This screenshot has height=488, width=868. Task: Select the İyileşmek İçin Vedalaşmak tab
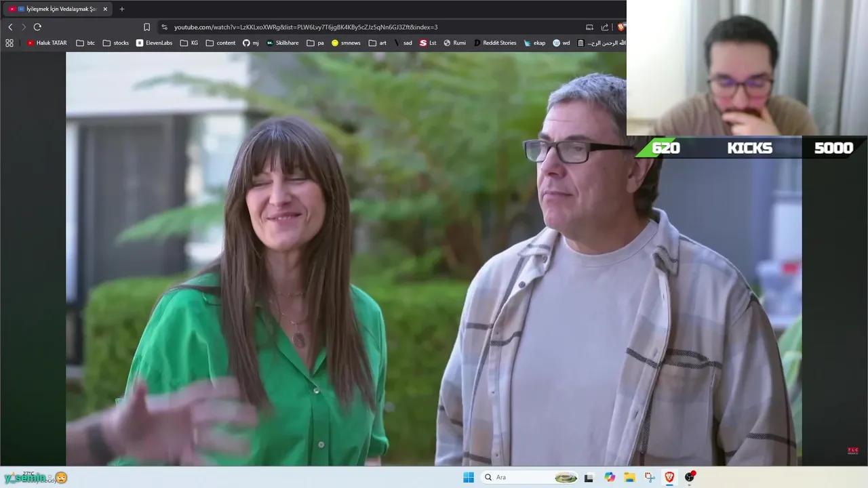point(57,9)
